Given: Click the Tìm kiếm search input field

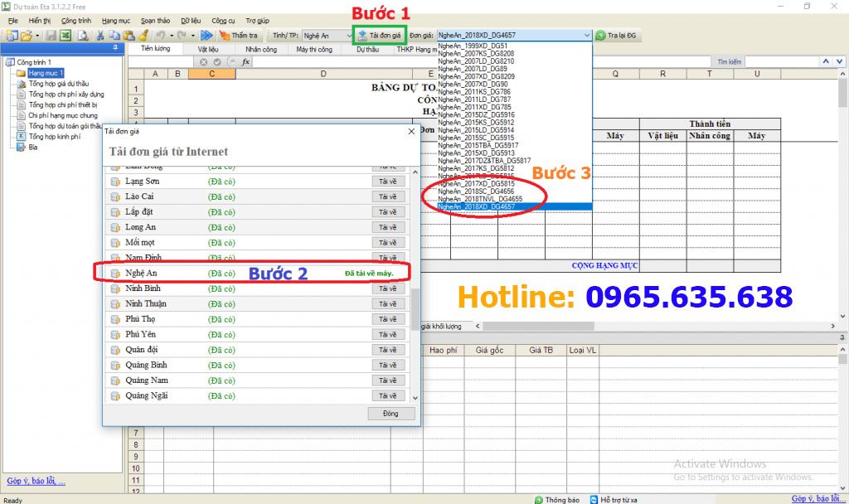Looking at the screenshot, I should pos(779,62).
